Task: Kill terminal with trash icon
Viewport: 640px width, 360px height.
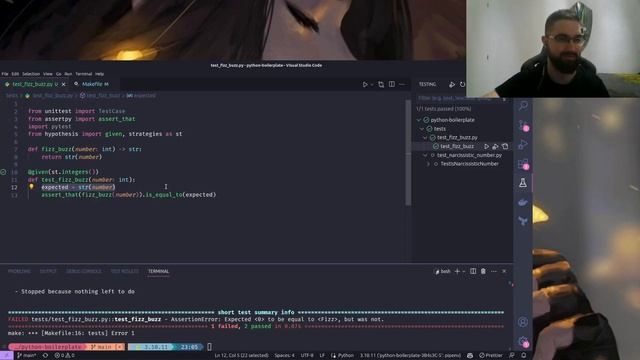Action: pyautogui.click(x=483, y=271)
